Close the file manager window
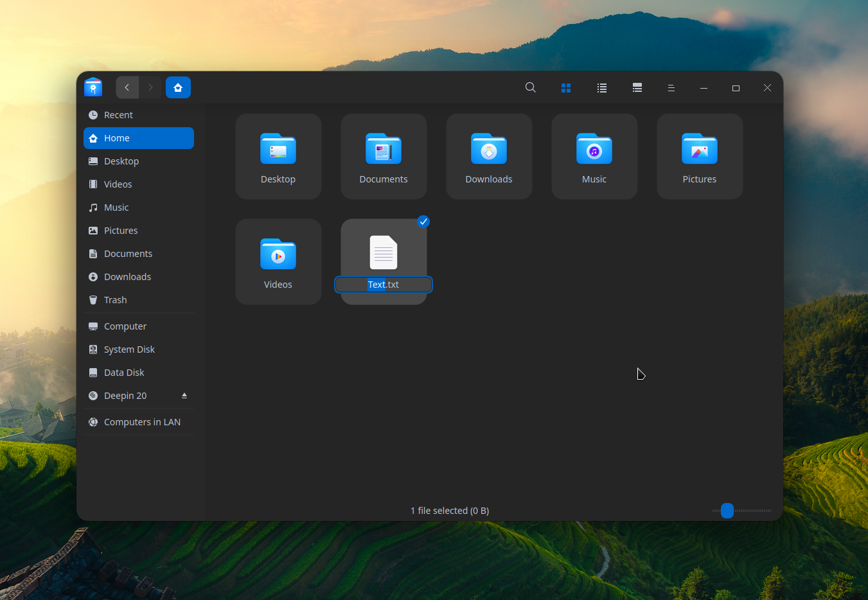 pyautogui.click(x=767, y=88)
